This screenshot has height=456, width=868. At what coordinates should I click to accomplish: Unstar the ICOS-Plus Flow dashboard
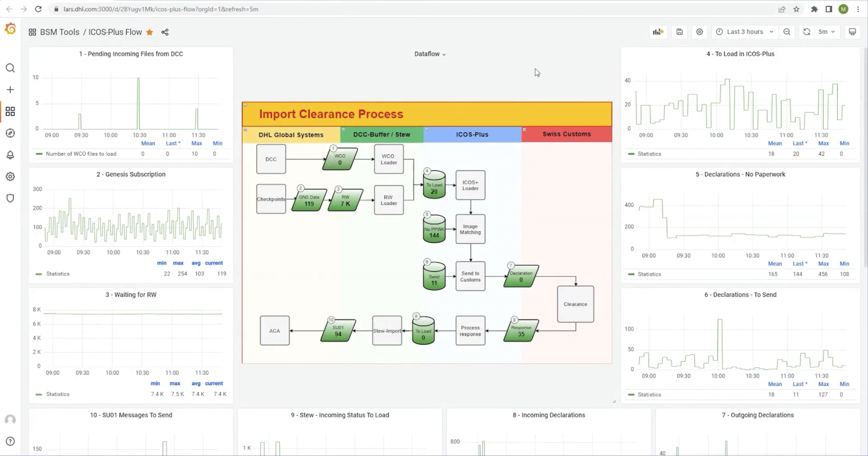pos(149,32)
